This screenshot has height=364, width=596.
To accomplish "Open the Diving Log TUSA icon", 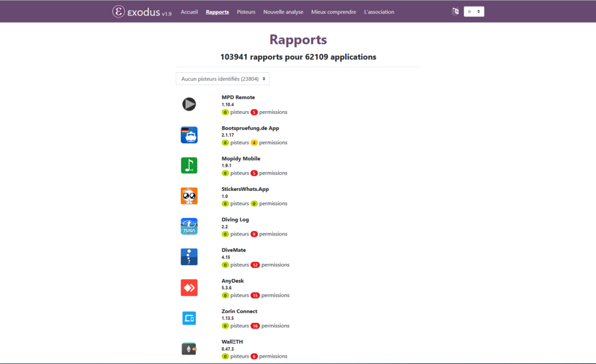I will click(x=189, y=226).
